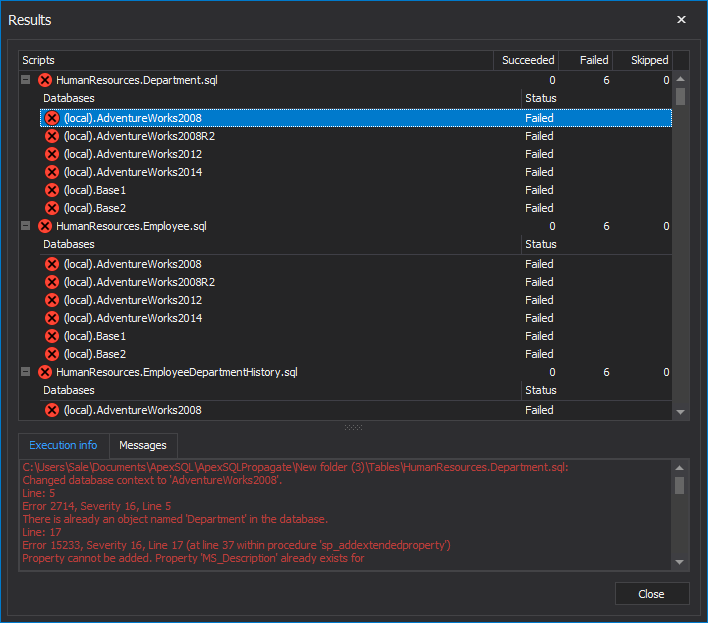Click failed icon of Base2 under Department.sql
The image size is (708, 623).
click(52, 208)
